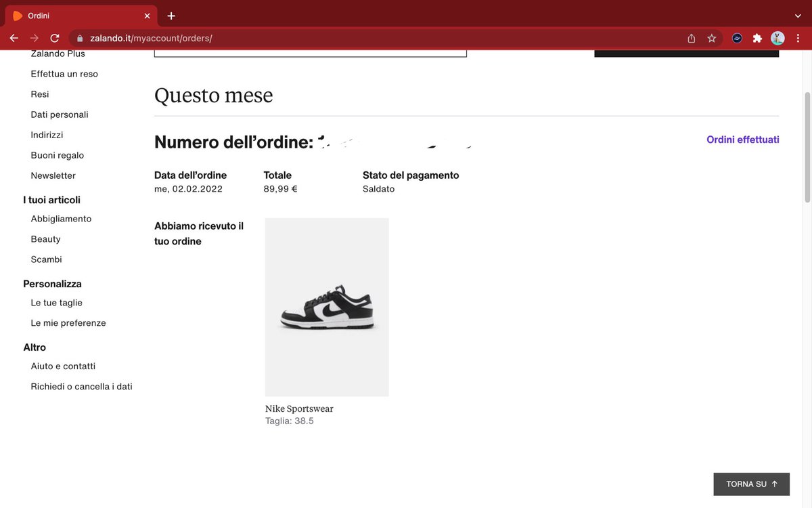Open Effettua un reso
The height and width of the screenshot is (508, 812).
[64, 74]
